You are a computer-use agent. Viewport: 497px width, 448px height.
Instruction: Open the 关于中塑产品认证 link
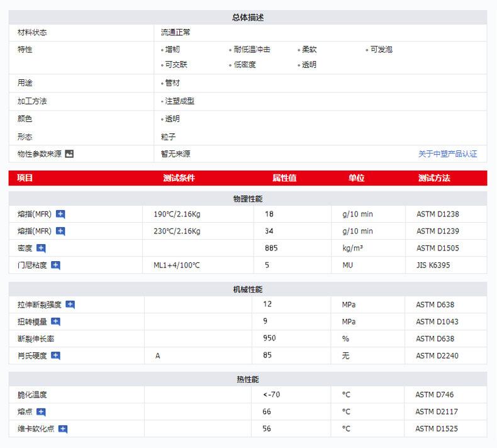tap(447, 154)
